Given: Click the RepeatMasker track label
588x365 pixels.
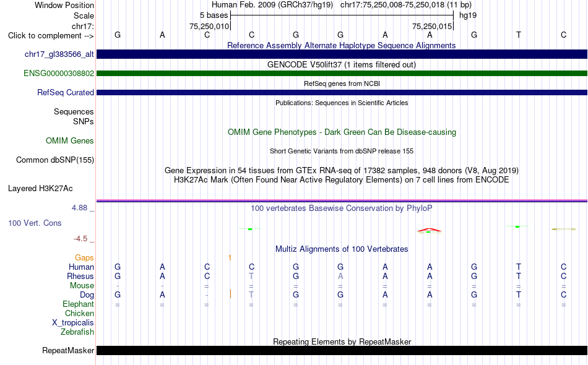Looking at the screenshot, I should [x=68, y=350].
